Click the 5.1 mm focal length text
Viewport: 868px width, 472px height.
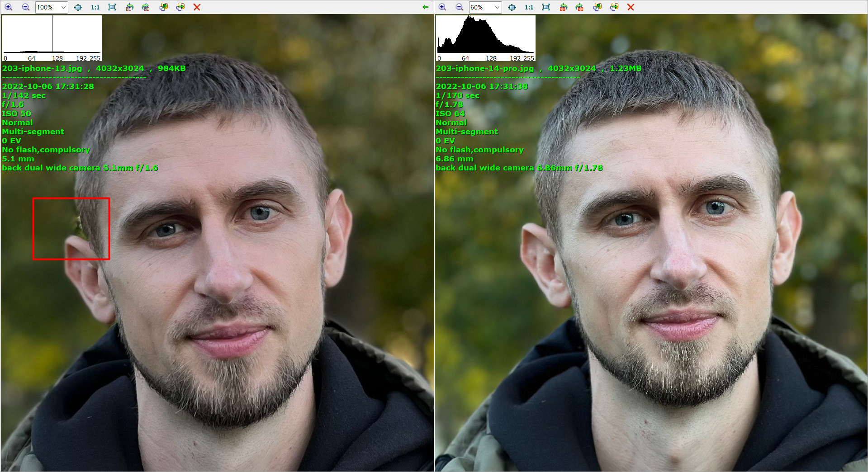18,159
